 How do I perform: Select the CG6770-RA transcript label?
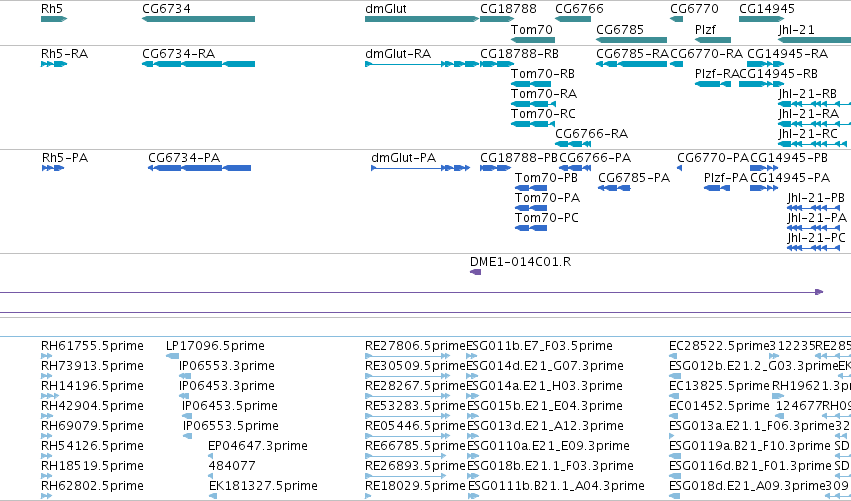coord(706,54)
